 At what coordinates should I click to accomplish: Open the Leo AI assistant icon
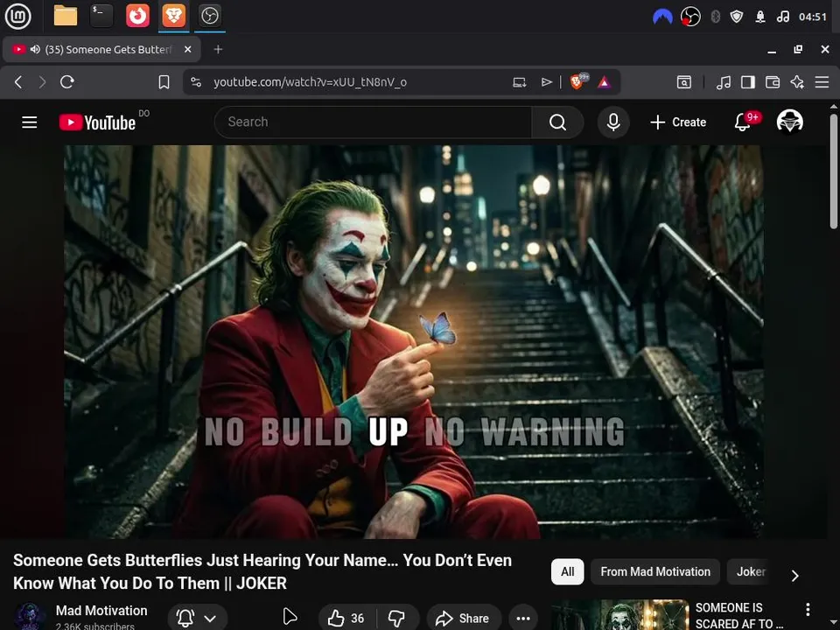click(x=797, y=82)
